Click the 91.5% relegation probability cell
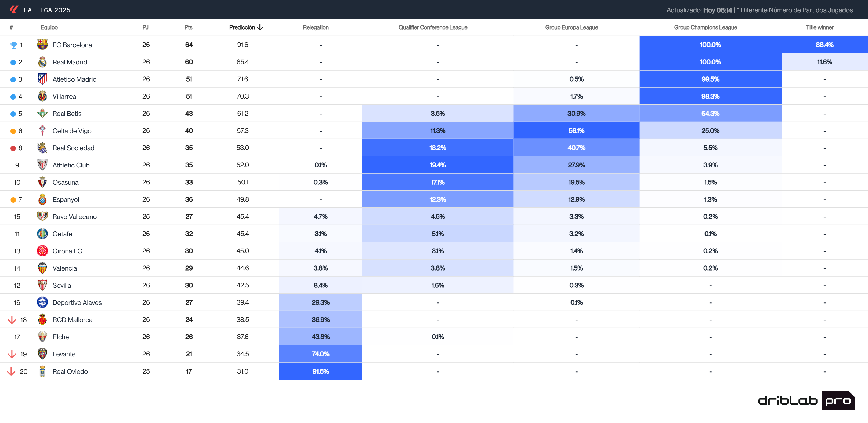Viewport: 868px width, 423px height. coord(320,371)
